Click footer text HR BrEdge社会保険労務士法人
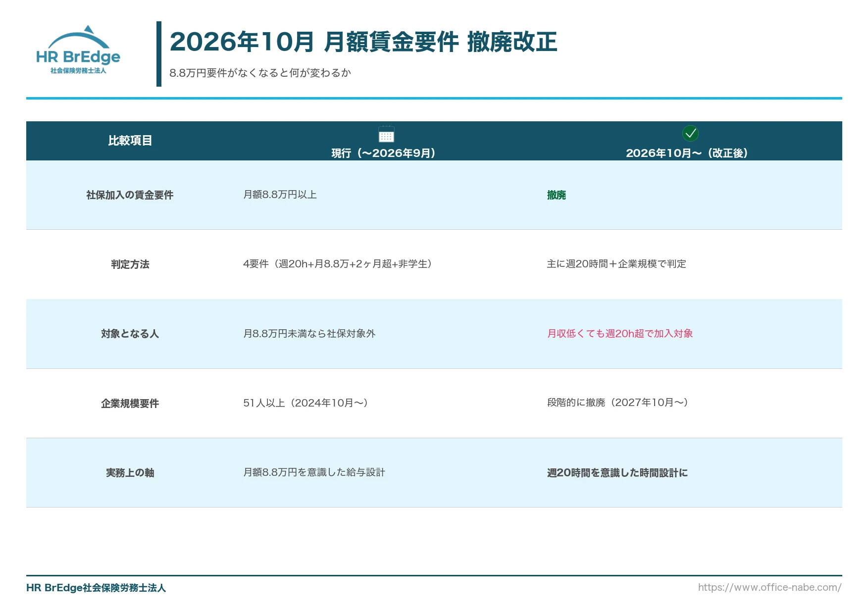The width and height of the screenshot is (868, 614). [96, 588]
